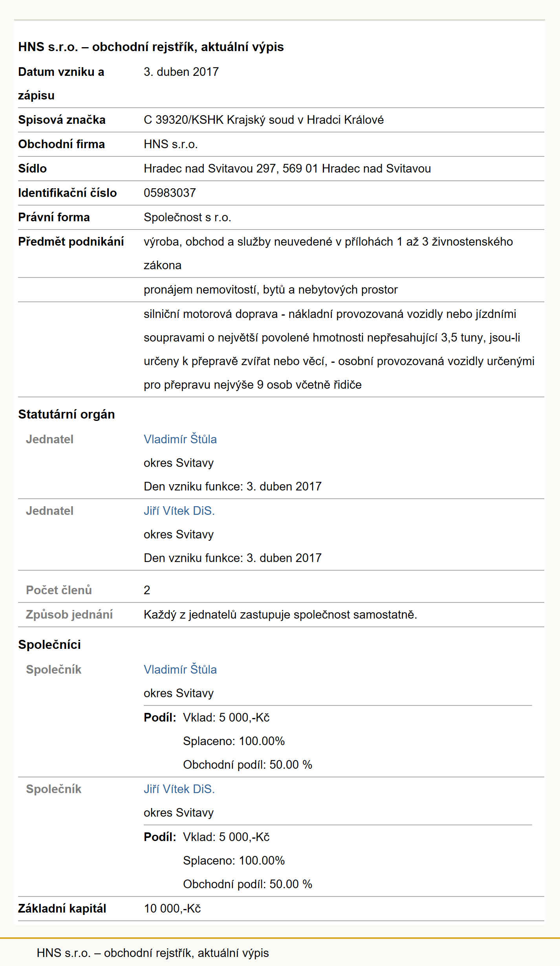Click the Právní forma value Společnost s r.o.
This screenshot has width=560, height=966.
187,217
